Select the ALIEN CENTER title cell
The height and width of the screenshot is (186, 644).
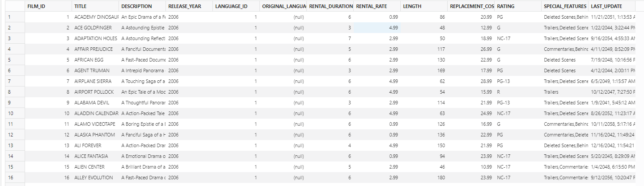(95, 167)
